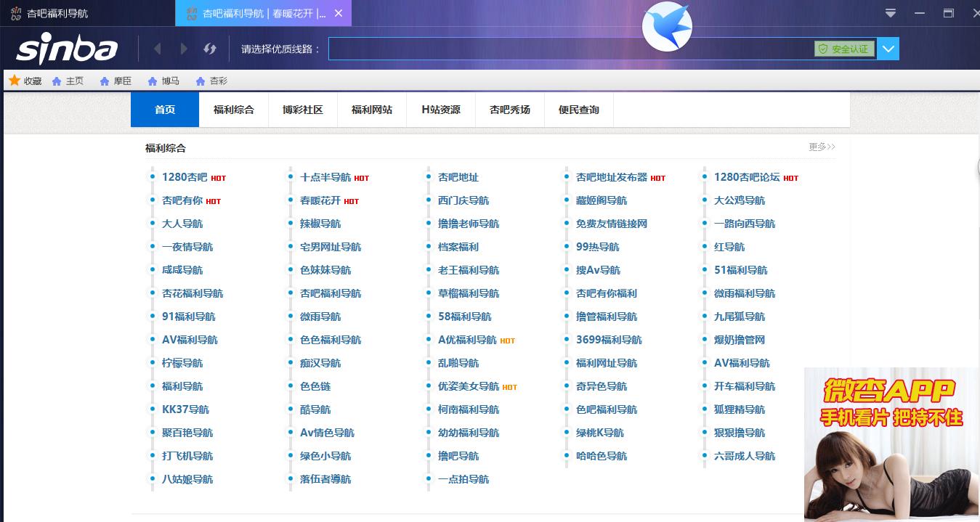
Task: Open the H站资源 navigation tab
Action: pyautogui.click(x=441, y=110)
